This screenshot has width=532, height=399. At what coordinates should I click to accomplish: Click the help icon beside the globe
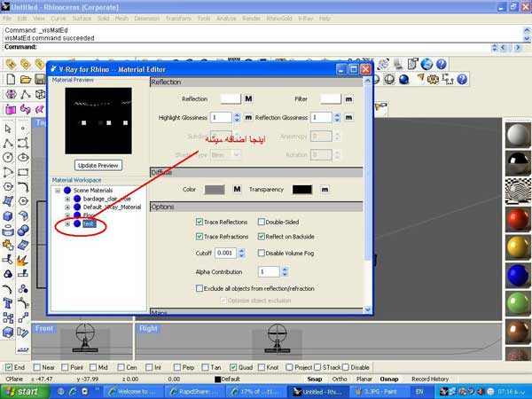click(x=441, y=64)
